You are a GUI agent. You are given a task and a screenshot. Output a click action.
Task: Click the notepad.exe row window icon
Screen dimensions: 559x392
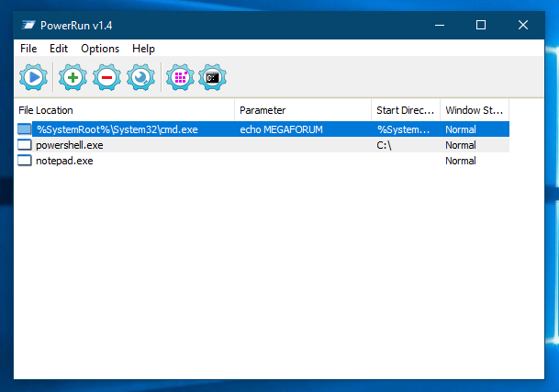25,160
